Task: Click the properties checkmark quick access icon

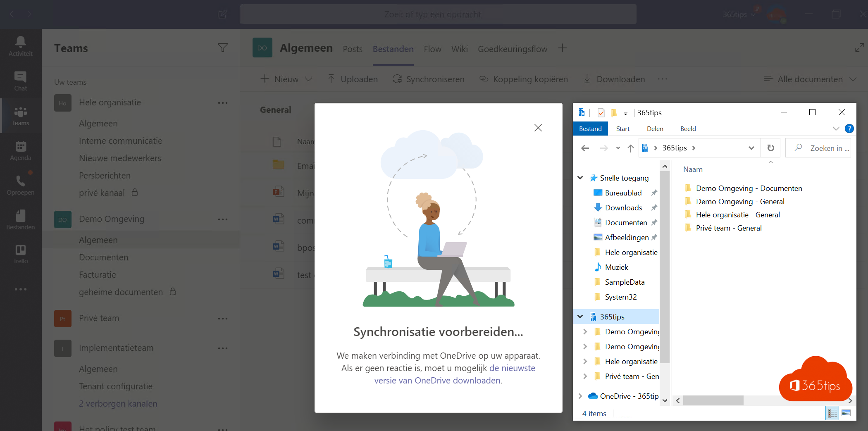Action: click(601, 113)
